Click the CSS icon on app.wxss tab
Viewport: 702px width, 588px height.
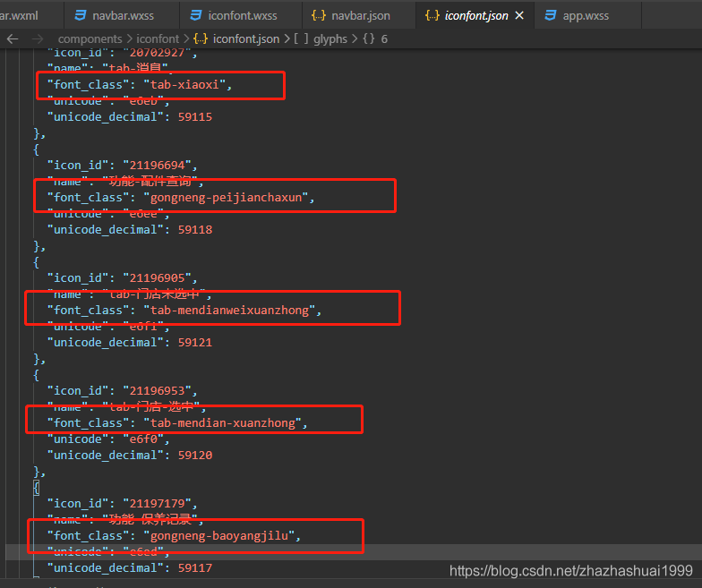click(x=550, y=16)
